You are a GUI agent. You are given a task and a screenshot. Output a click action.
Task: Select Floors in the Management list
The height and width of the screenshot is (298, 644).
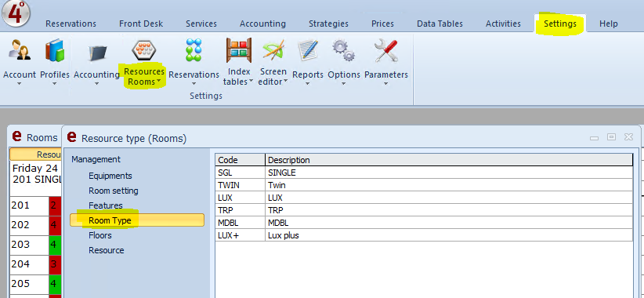tap(100, 235)
